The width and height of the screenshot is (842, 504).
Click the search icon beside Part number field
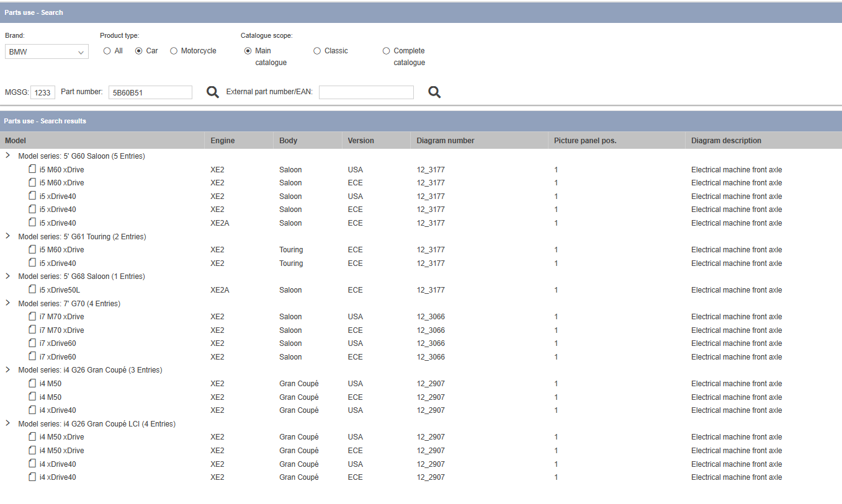[x=213, y=92]
